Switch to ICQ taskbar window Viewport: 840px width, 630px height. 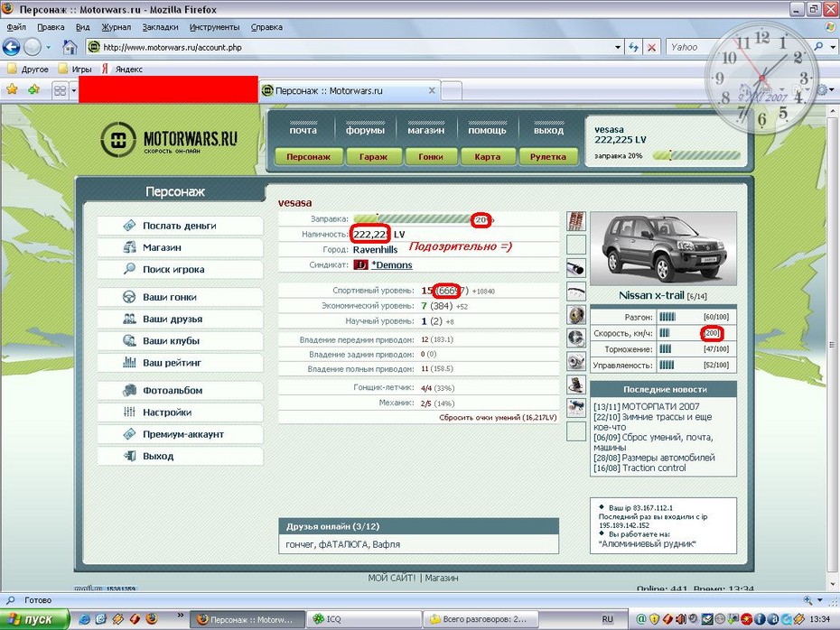point(362,619)
